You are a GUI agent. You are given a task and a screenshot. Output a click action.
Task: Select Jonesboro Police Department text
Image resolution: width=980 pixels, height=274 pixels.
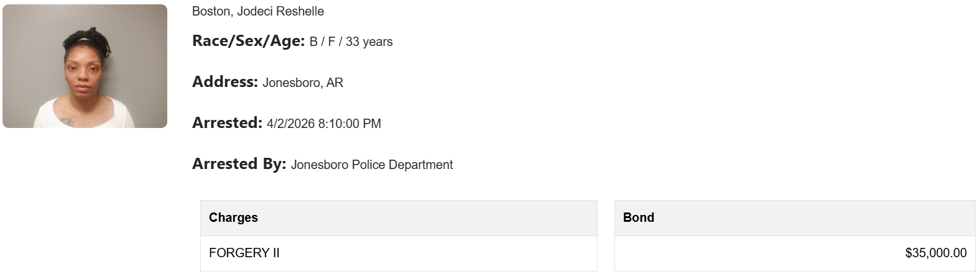pyautogui.click(x=371, y=165)
